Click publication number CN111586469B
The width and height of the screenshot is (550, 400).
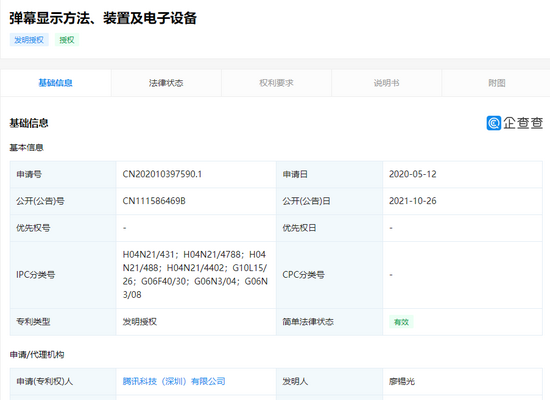tap(154, 201)
